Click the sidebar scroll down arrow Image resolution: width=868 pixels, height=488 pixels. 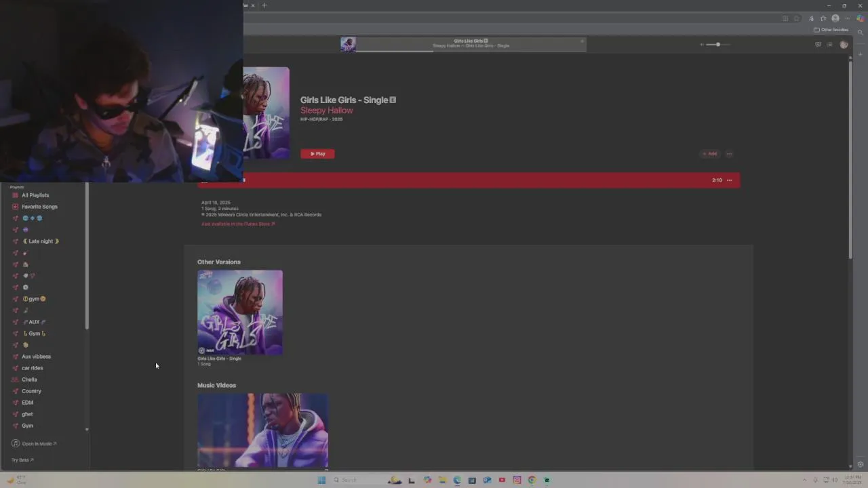[x=87, y=430]
